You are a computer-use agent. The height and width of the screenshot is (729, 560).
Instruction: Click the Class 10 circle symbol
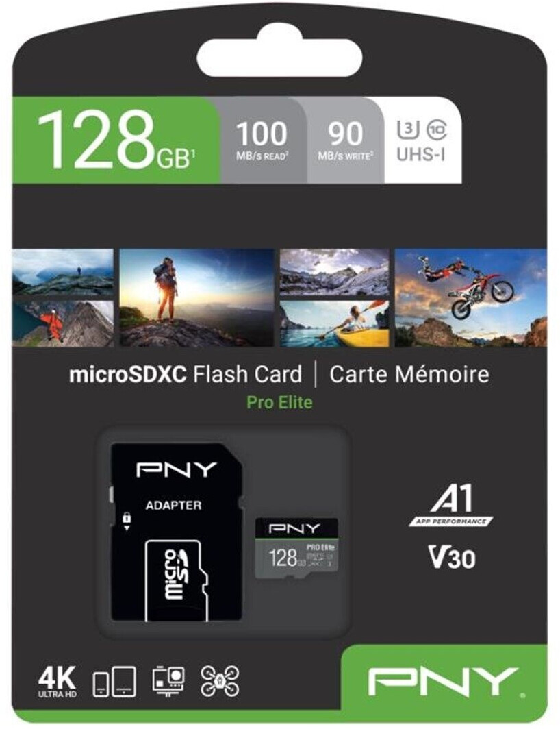pyautogui.click(x=436, y=129)
